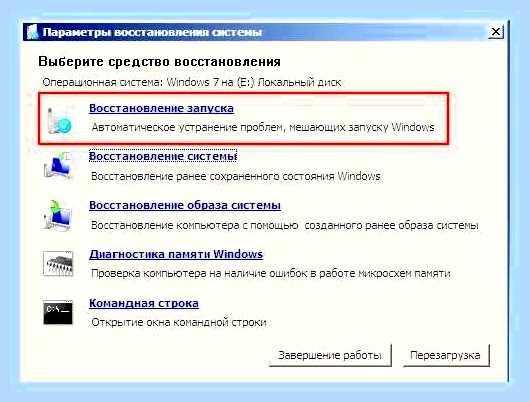This screenshot has height=402, width=530.
Task: Click text Восстановление ранее сохраненного состояния Windows
Action: pyautogui.click(x=236, y=176)
